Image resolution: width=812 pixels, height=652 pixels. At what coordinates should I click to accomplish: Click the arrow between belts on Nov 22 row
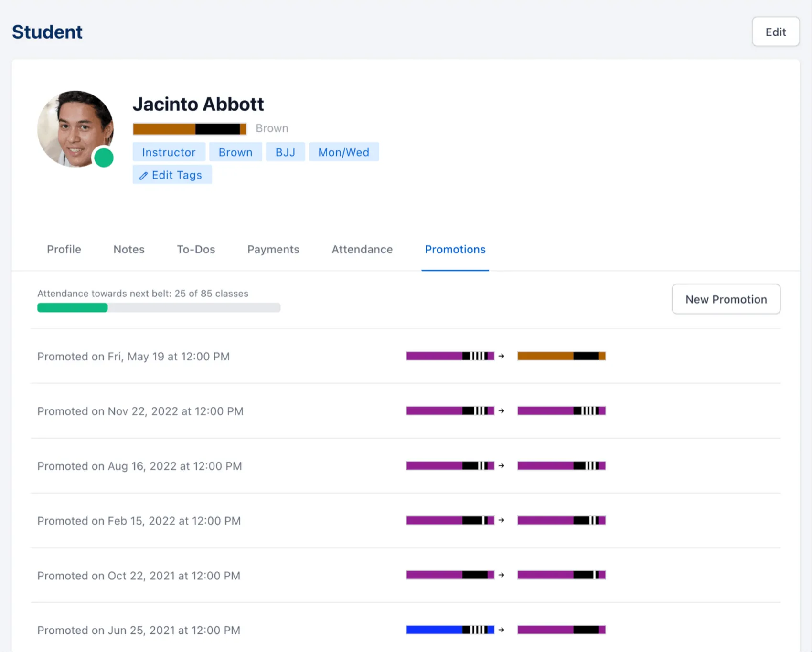(501, 410)
